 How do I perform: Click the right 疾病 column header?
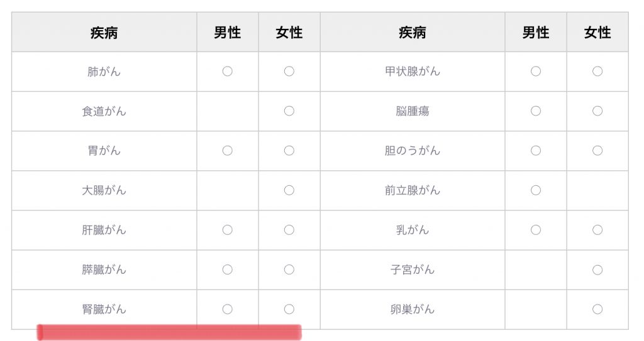(x=413, y=33)
